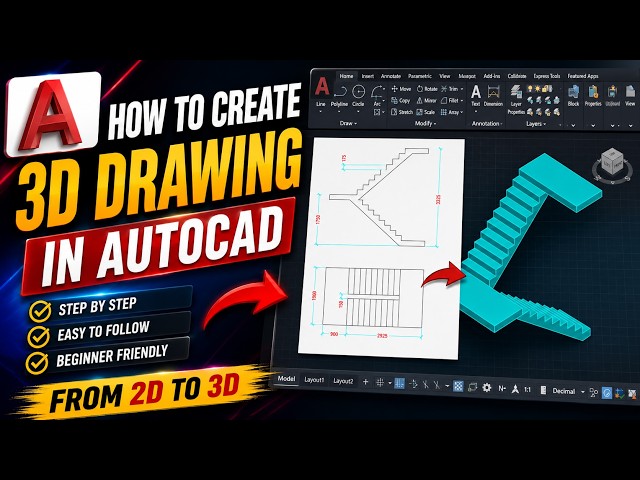This screenshot has height=480, width=640.
Task: Click the Array tool
Action: click(x=450, y=112)
